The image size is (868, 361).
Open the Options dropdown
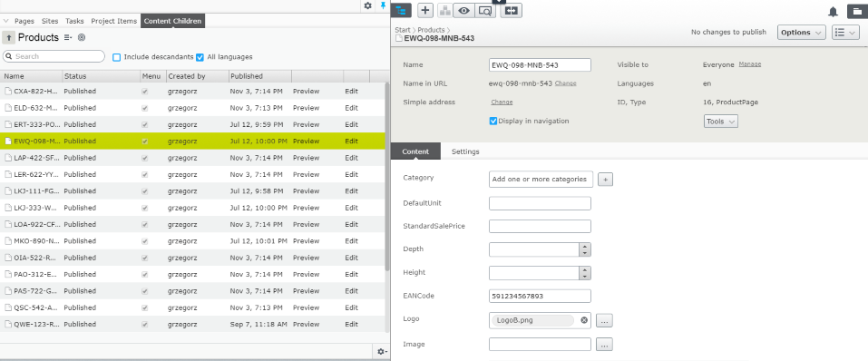click(802, 32)
